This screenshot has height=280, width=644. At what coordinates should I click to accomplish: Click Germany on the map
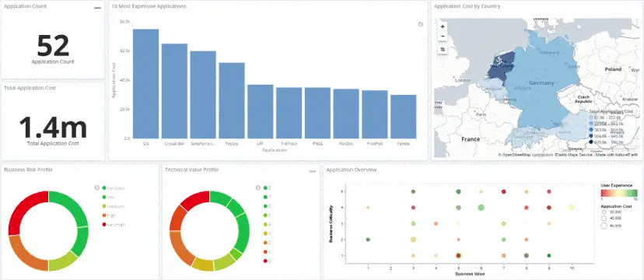[x=541, y=84]
